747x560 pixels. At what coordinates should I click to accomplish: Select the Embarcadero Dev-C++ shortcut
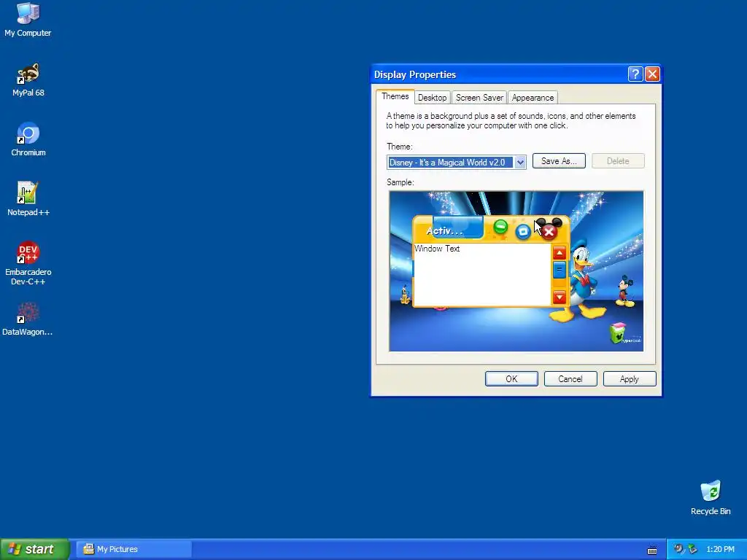click(28, 263)
